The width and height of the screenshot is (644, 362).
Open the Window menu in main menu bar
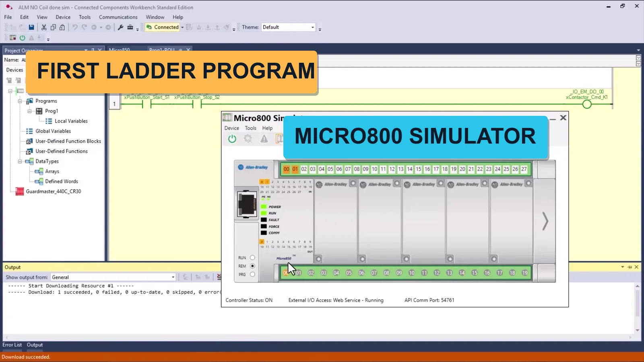[x=155, y=17]
